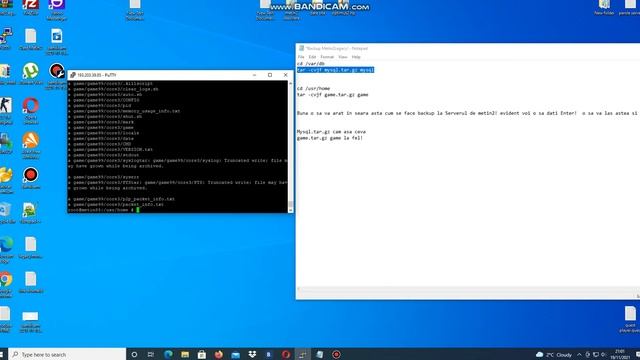Click the 'Mysql.tar.gz cam asa ceva' line
This screenshot has width=640, height=360.
tap(331, 132)
